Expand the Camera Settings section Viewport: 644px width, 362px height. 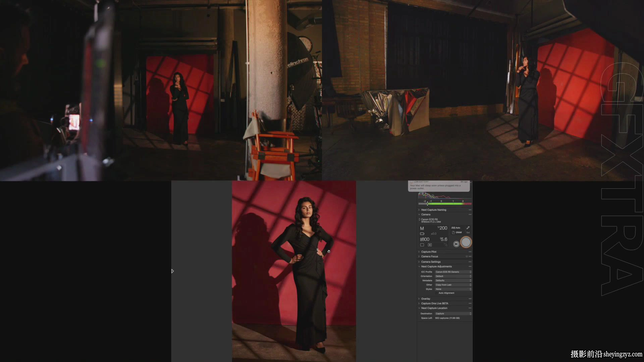coord(419,262)
